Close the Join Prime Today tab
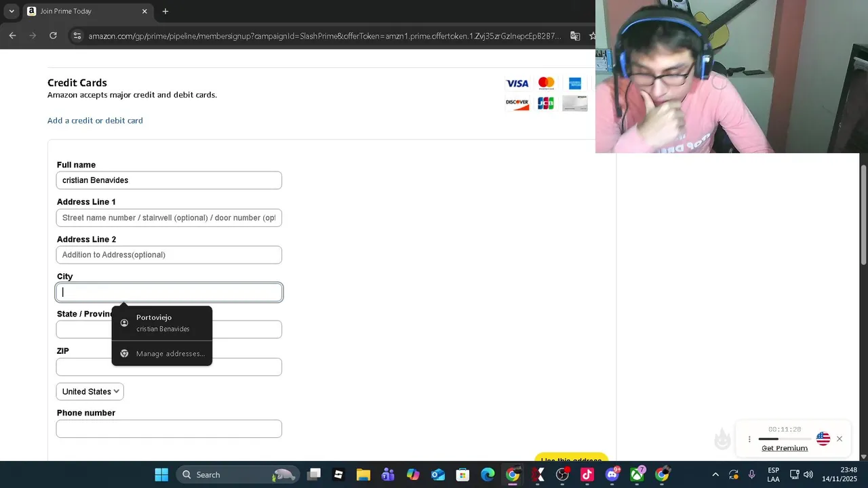 (x=144, y=11)
